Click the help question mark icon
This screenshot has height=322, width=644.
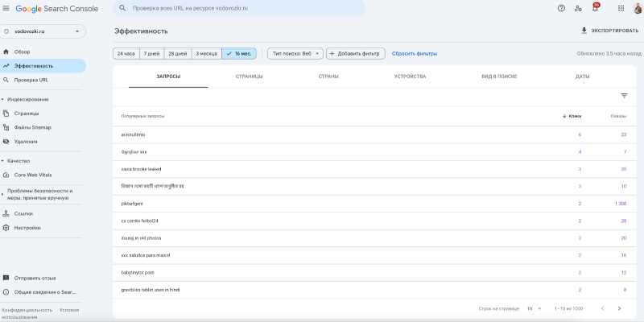561,8
